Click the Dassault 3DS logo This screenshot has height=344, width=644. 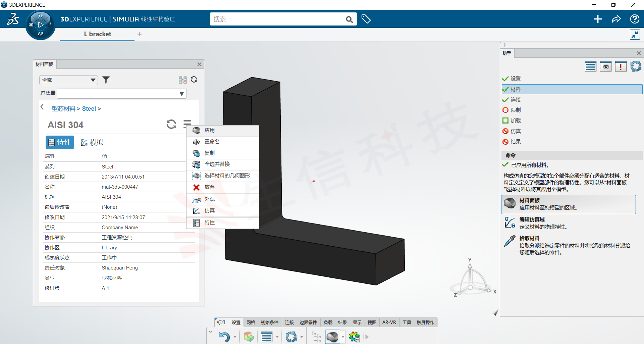(13, 19)
